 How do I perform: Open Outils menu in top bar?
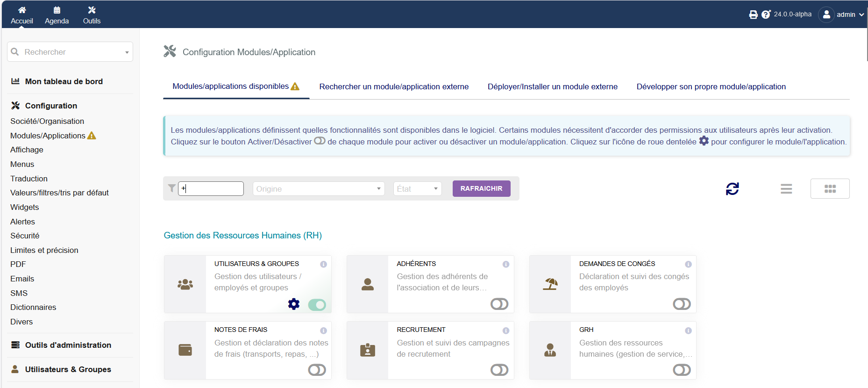coord(92,15)
